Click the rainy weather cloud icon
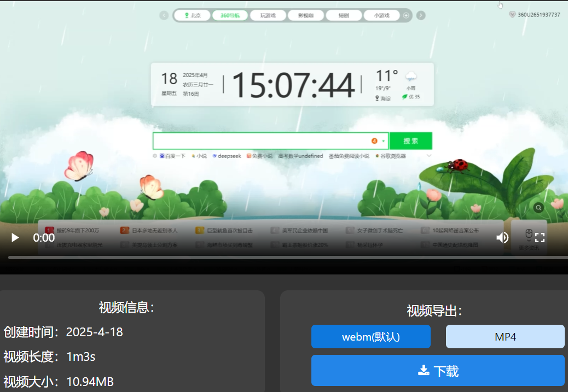The height and width of the screenshot is (392, 568). click(410, 77)
